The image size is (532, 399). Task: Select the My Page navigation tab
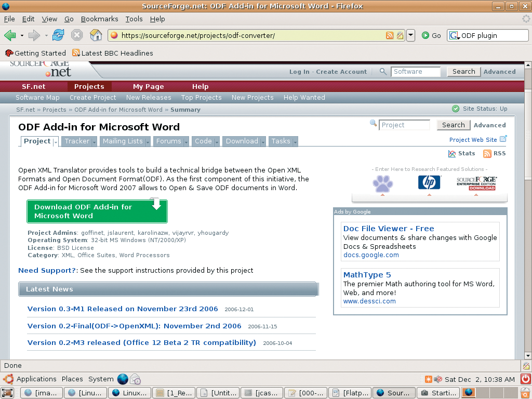pyautogui.click(x=148, y=86)
